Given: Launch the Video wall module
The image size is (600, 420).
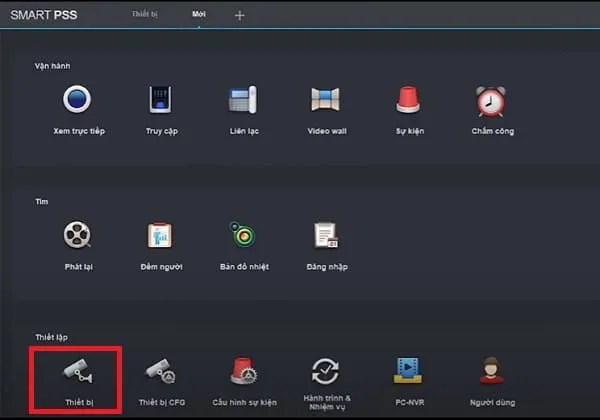Looking at the screenshot, I should 327,101.
